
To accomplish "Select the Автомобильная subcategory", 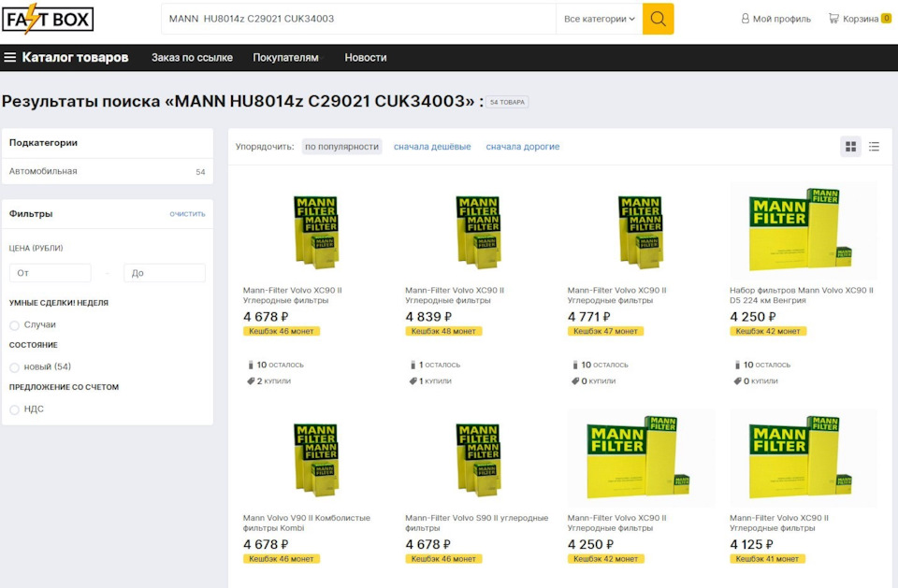I will (107, 171).
